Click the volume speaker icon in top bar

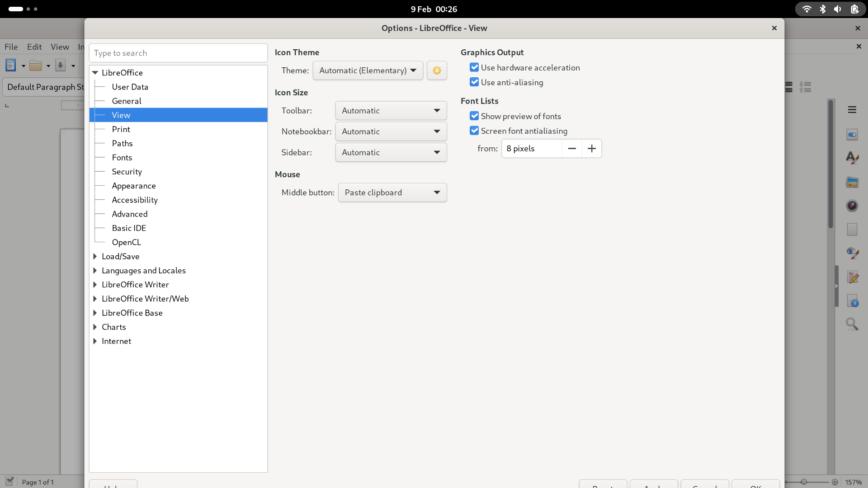pos(838,9)
